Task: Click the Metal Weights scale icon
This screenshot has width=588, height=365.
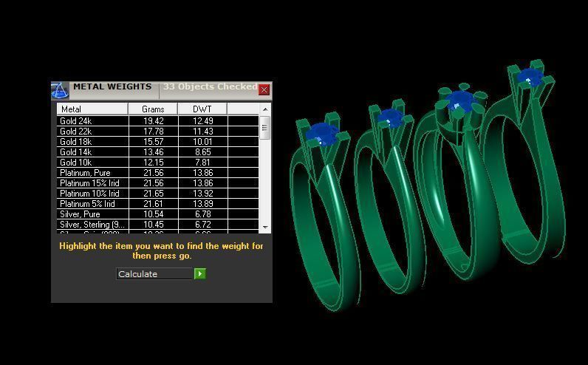Action: [x=60, y=90]
